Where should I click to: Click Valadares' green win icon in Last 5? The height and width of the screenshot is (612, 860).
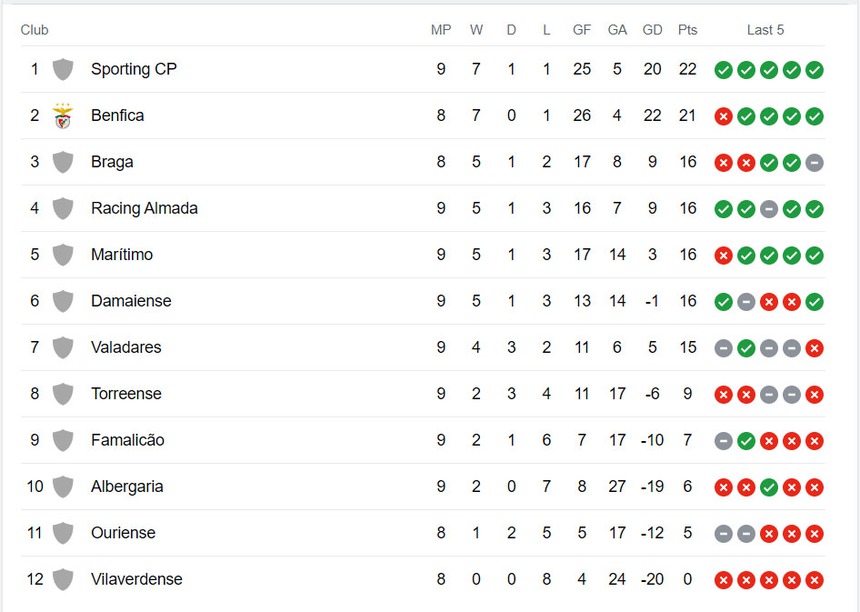tap(746, 348)
